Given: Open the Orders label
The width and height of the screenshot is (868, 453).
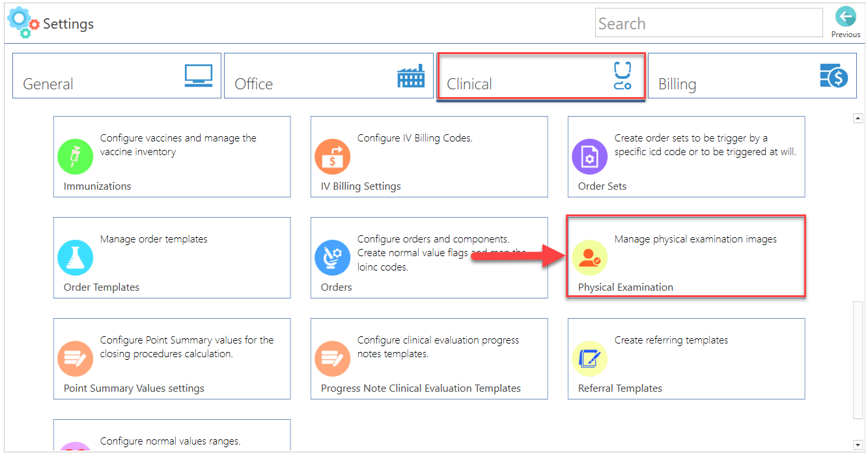Looking at the screenshot, I should click(337, 287).
